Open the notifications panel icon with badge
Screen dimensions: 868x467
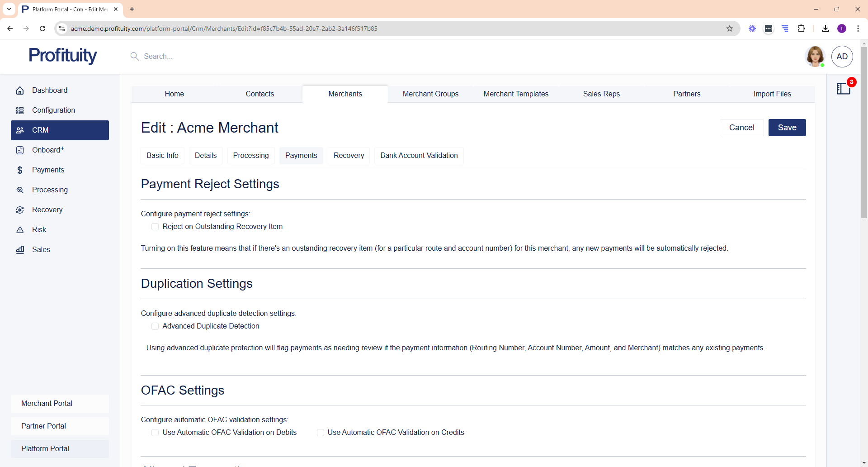click(x=843, y=89)
